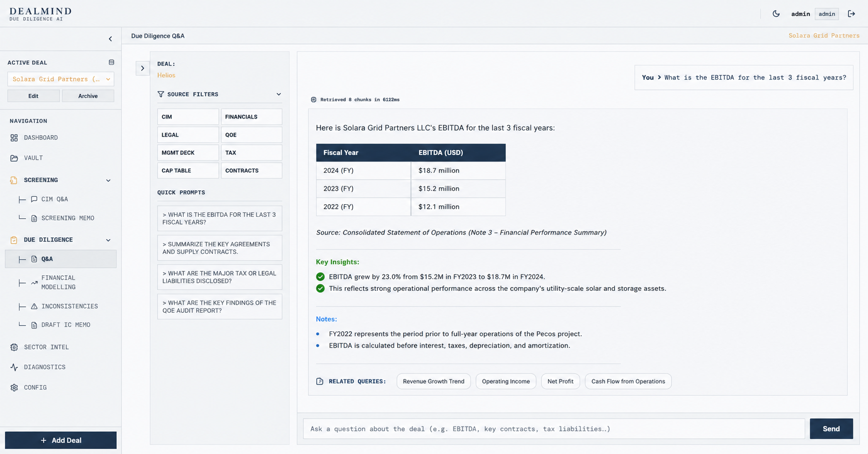This screenshot has width=868, height=454.
Task: Click the $18.7 million table cell
Action: coord(458,171)
